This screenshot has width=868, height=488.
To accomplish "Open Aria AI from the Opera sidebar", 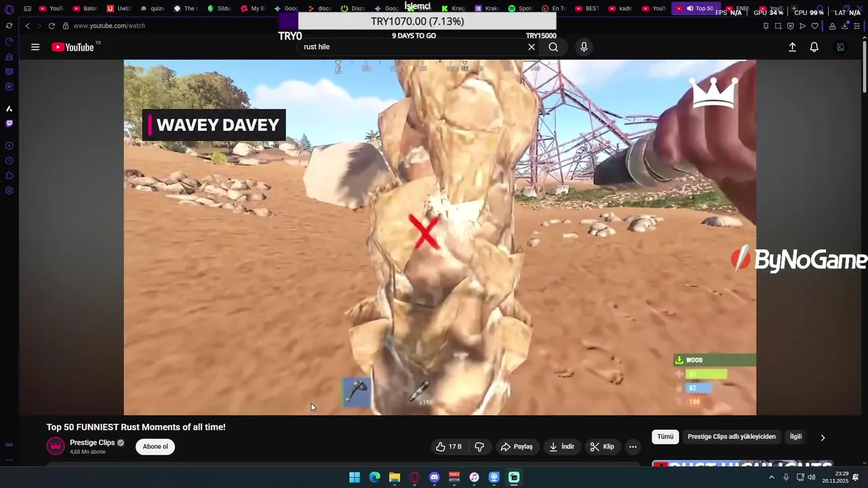I will click(9, 108).
